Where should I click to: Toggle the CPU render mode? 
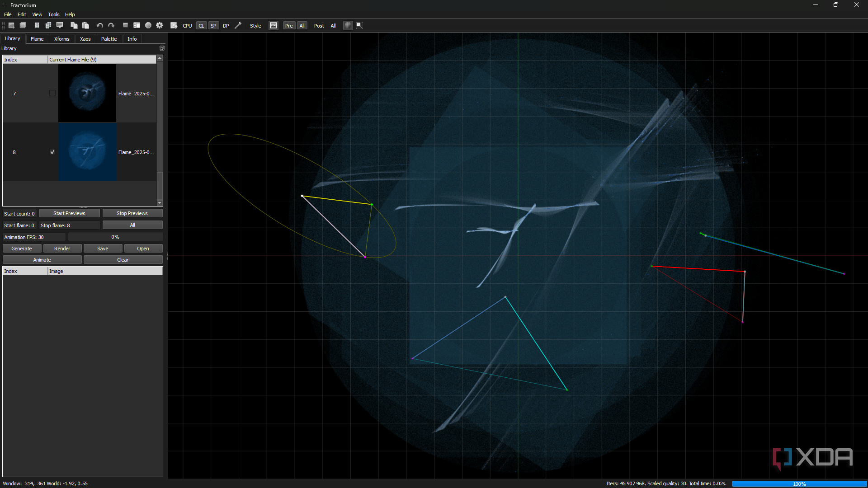pyautogui.click(x=187, y=26)
